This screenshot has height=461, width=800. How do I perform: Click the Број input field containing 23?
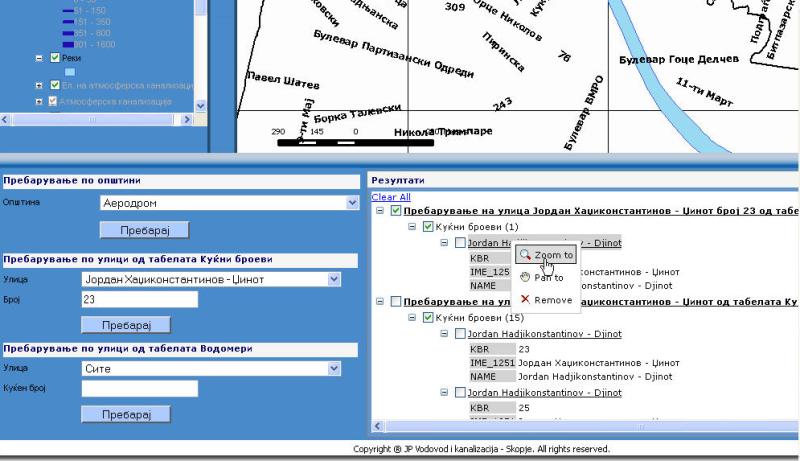pos(140,299)
